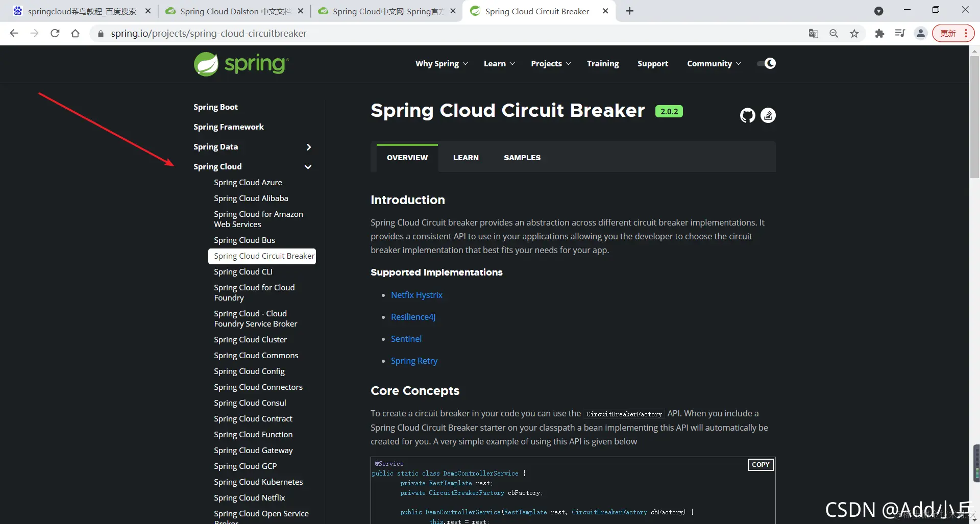Close the springcloud Baidu search tab
The height and width of the screenshot is (524, 980).
pos(148,11)
